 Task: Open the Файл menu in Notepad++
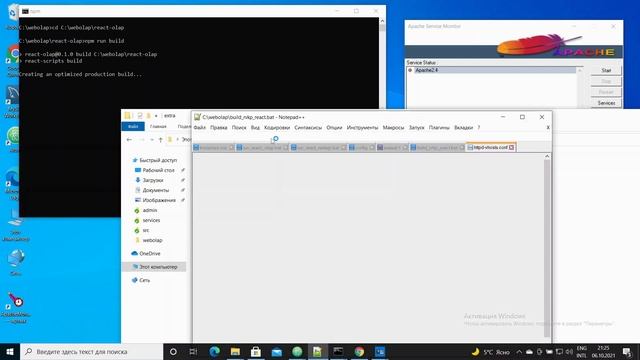click(200, 128)
